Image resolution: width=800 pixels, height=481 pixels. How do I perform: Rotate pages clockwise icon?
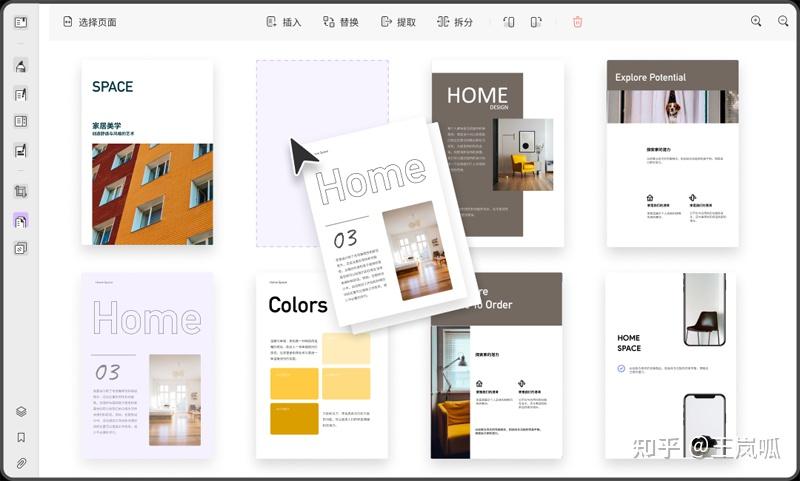(536, 22)
